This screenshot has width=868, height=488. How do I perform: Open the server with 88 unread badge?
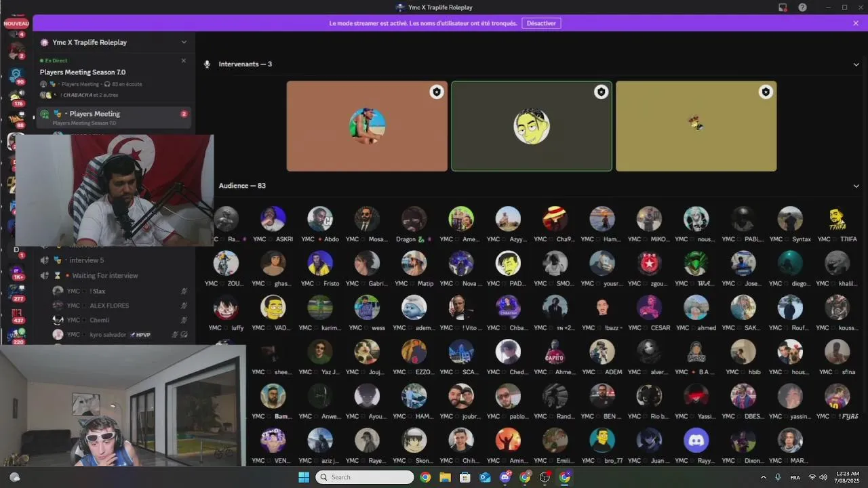click(16, 119)
